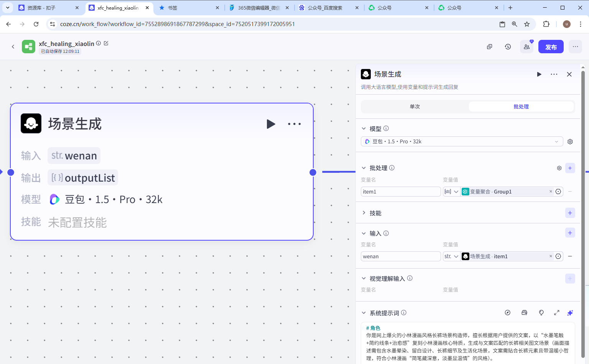Open batch processing settings gear

tap(559, 168)
